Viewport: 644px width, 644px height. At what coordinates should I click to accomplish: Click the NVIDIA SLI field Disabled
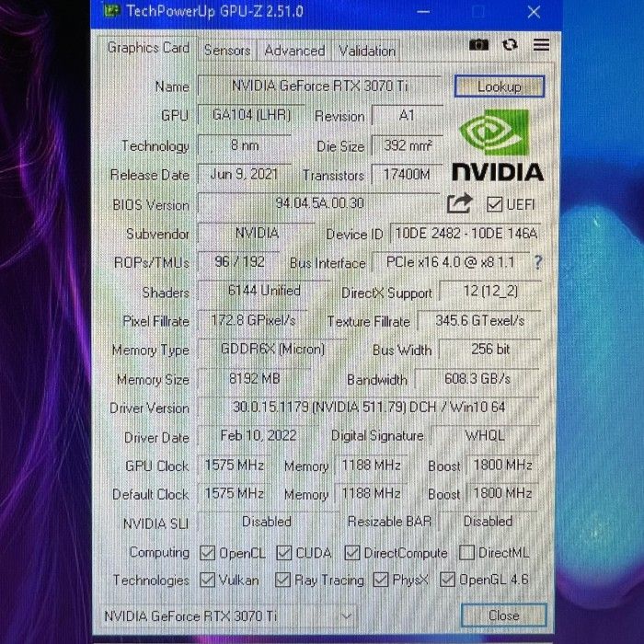(x=269, y=522)
